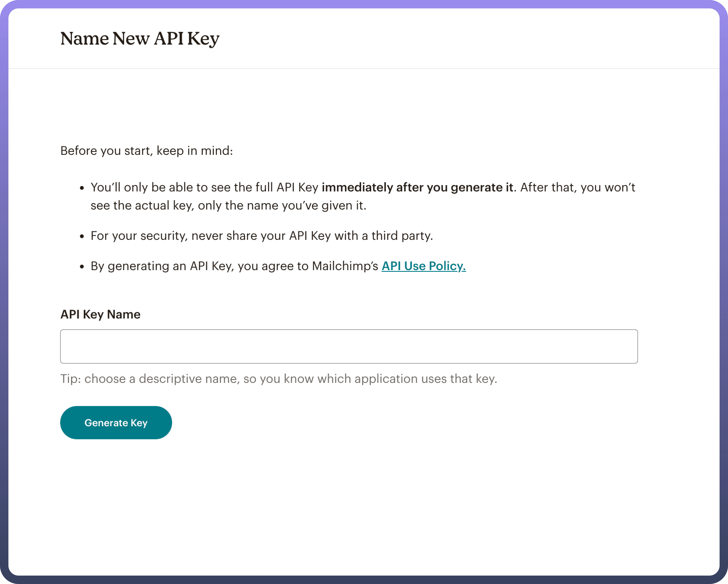Viewport: 728px width, 584px height.
Task: Click the 'see the actual key' line
Action: [x=142, y=205]
